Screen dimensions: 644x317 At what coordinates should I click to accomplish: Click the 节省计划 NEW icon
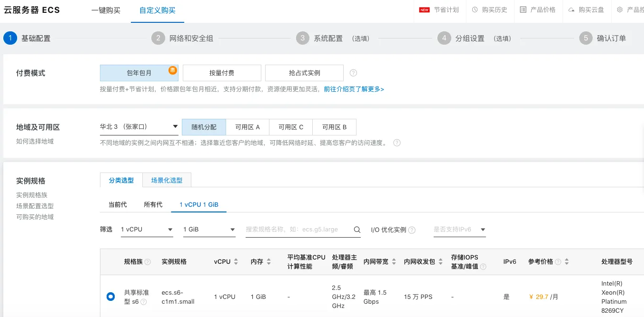click(x=424, y=9)
